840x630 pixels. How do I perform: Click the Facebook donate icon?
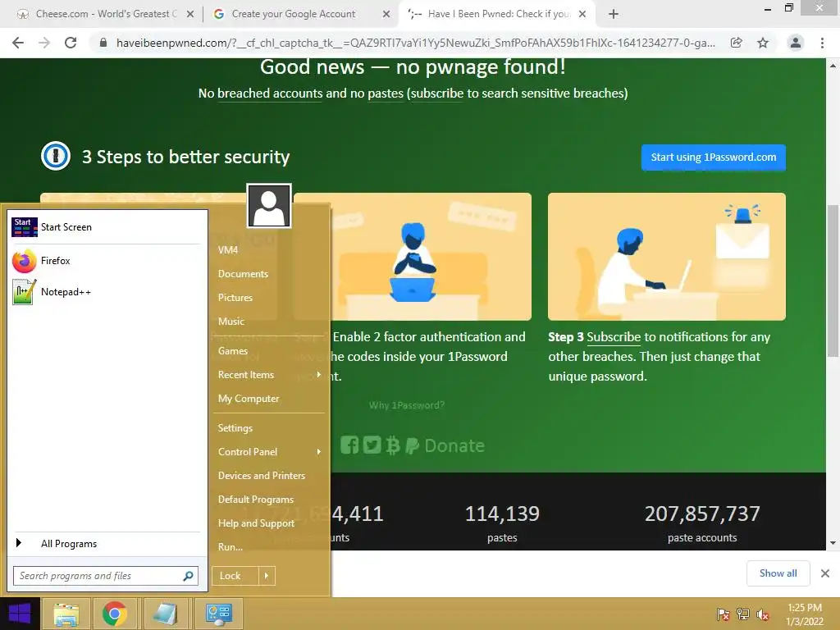(x=349, y=445)
